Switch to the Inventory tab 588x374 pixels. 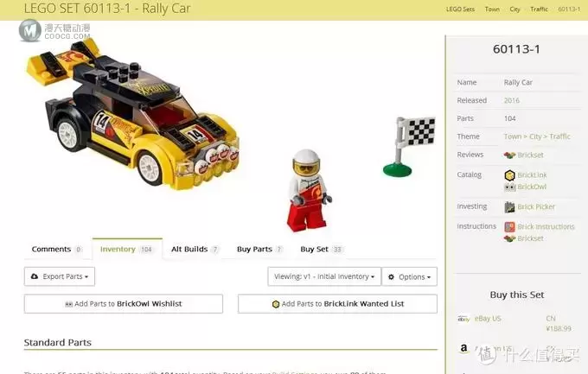pos(127,250)
